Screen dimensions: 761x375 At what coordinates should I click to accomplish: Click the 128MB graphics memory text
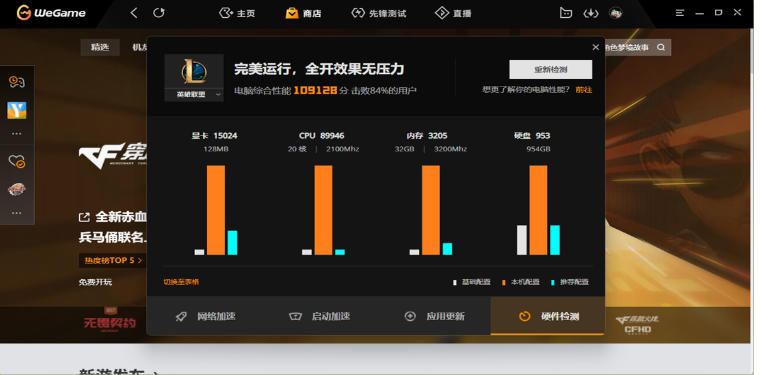(215, 149)
